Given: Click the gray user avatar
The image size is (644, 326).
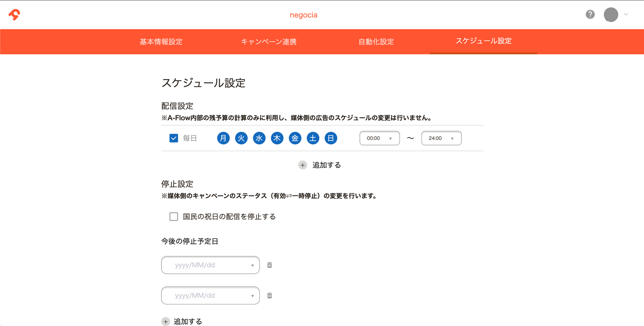Looking at the screenshot, I should tap(611, 15).
